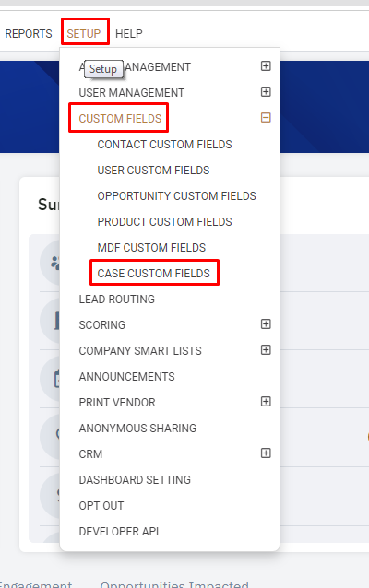This screenshot has width=369, height=588.
Task: Open Developer API page
Action: coord(119,532)
